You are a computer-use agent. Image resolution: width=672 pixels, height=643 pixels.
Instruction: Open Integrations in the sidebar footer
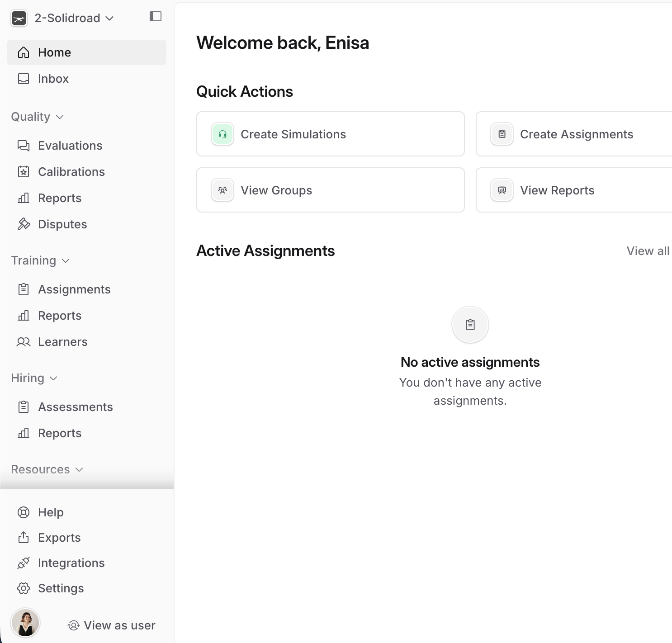[87, 563]
